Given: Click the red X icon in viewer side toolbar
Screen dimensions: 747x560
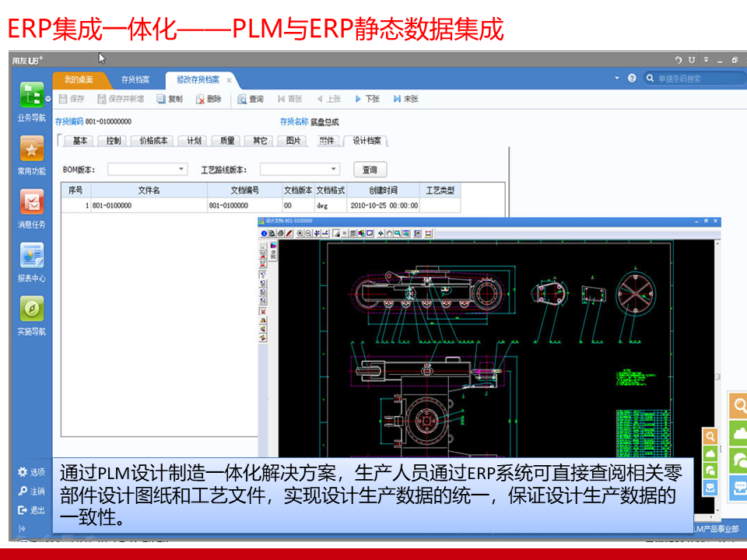Looking at the screenshot, I should [x=262, y=311].
